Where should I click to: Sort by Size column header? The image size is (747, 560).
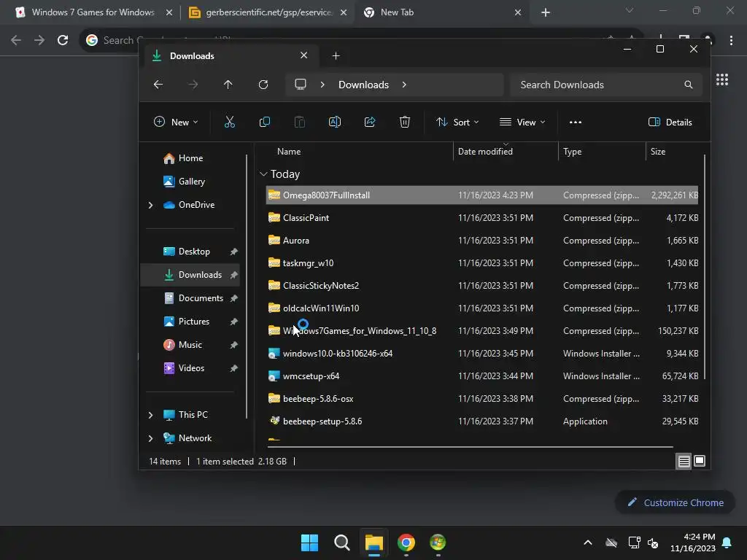click(658, 152)
